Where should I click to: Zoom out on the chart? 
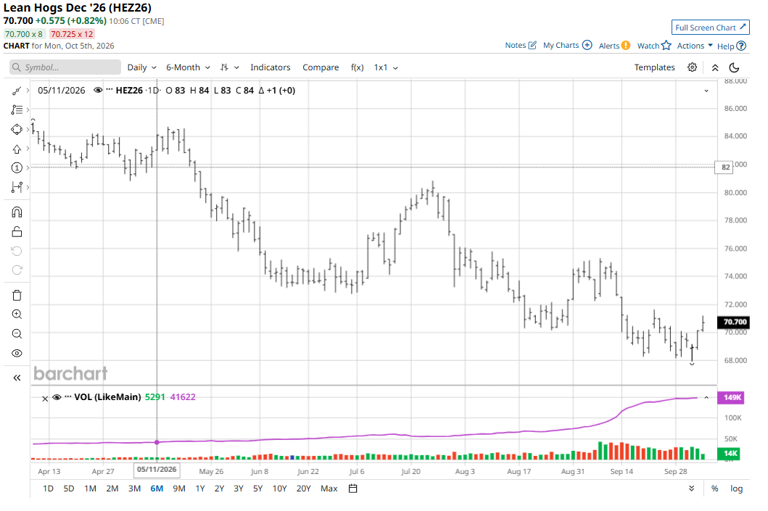click(x=17, y=334)
